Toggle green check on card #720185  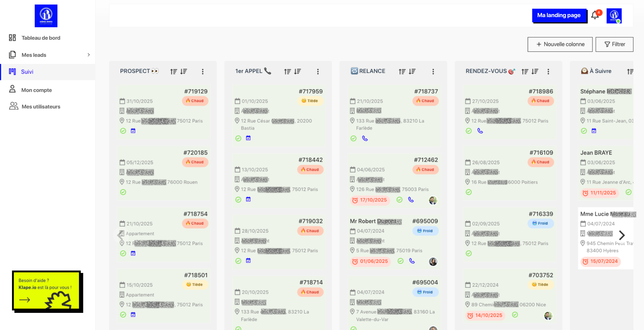coord(123,192)
